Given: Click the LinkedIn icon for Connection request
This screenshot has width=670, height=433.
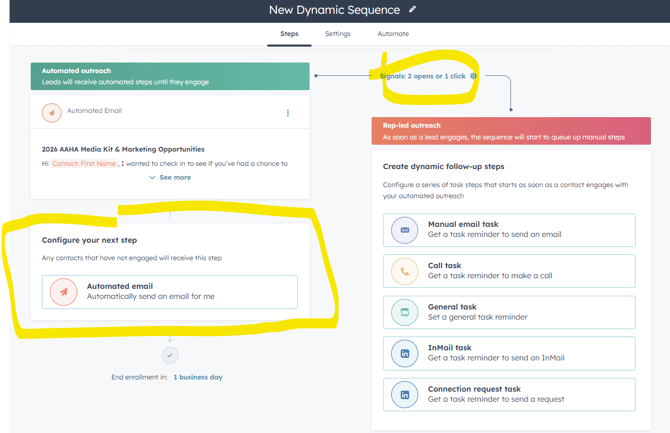Looking at the screenshot, I should pos(405,394).
